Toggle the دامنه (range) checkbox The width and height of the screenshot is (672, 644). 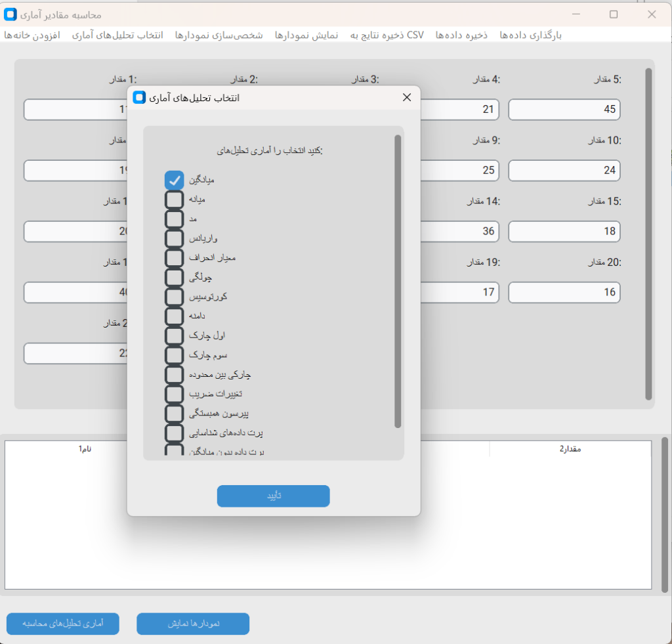click(174, 316)
